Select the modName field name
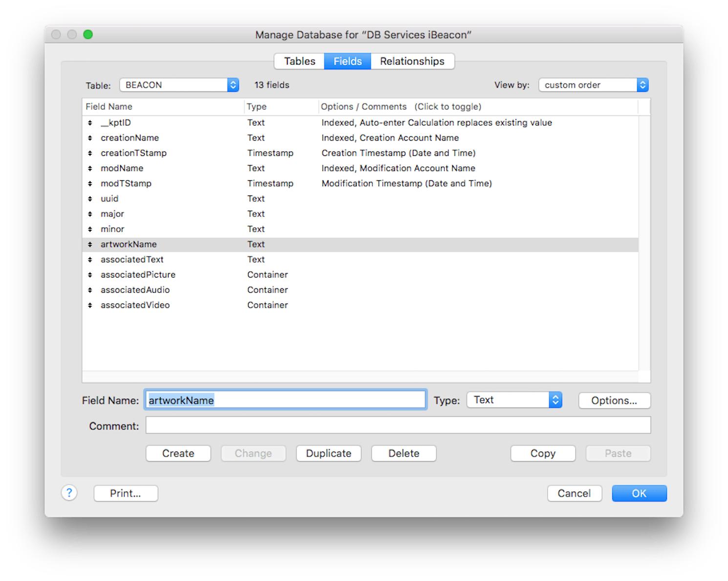 [122, 168]
